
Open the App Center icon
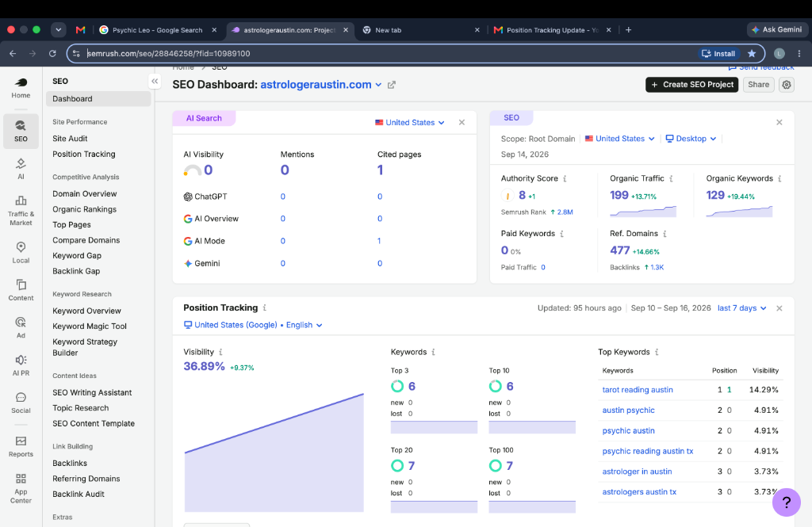coord(21,488)
